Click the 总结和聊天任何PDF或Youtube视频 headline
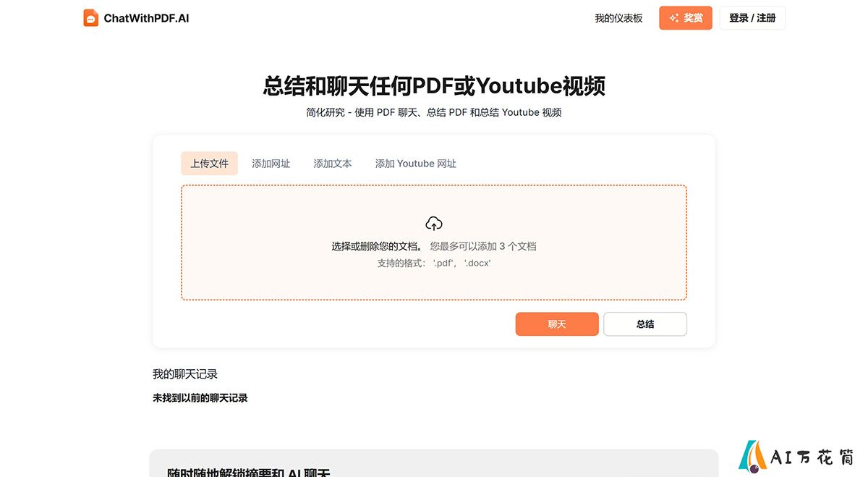The width and height of the screenshot is (868, 477). [434, 86]
